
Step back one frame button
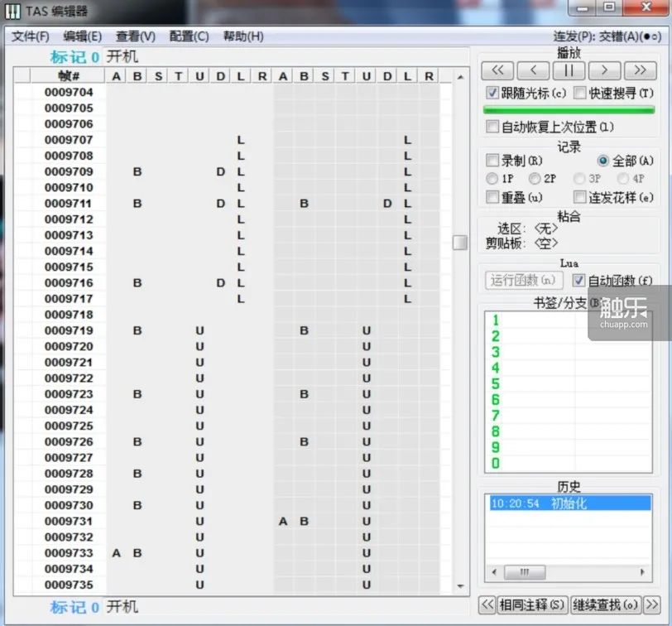(x=533, y=70)
